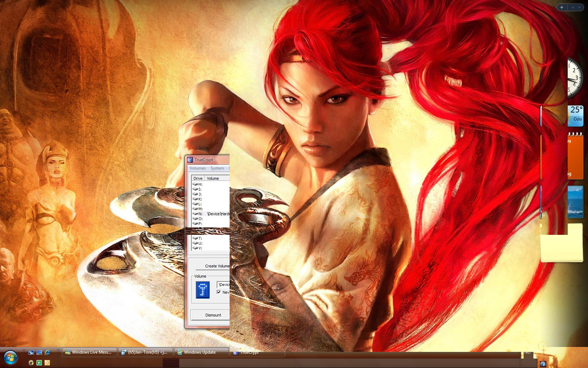The height and width of the screenshot is (368, 588).
Task: Click the \Devic volume path field
Action: pos(223,285)
